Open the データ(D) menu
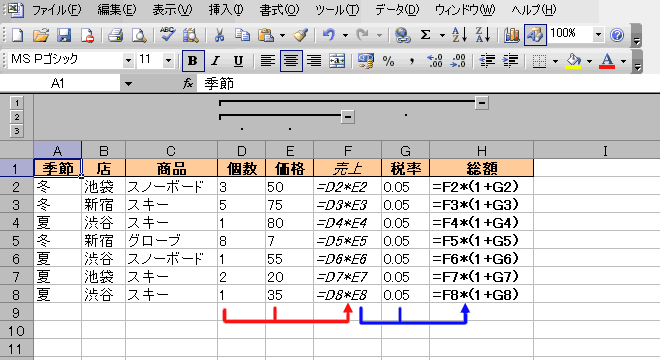The height and width of the screenshot is (360, 660). click(397, 10)
